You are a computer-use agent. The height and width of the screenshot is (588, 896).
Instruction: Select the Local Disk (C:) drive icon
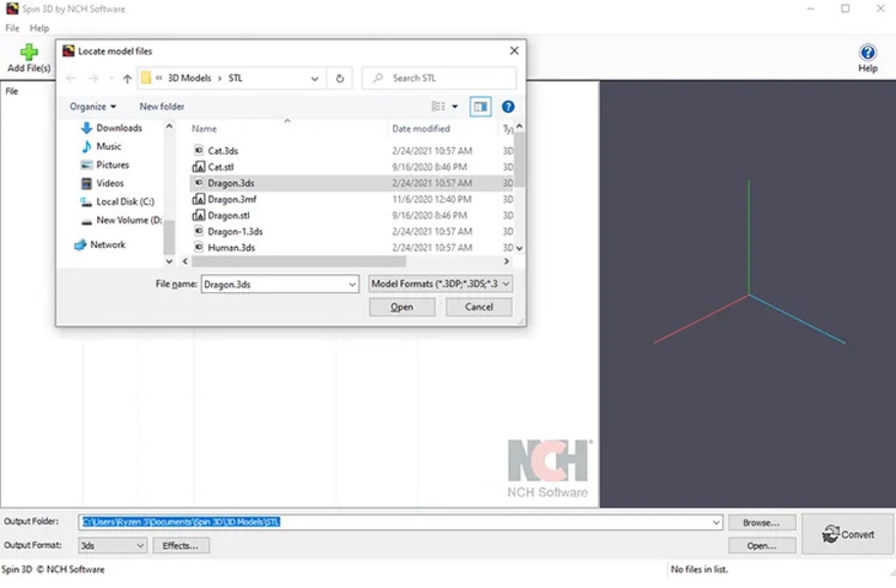pos(86,202)
